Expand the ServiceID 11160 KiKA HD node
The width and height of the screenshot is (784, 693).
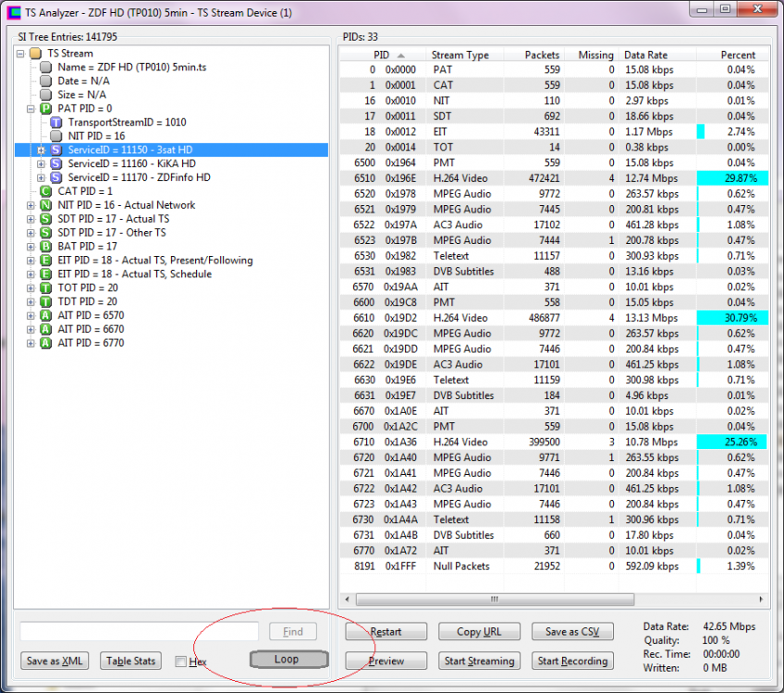41,164
